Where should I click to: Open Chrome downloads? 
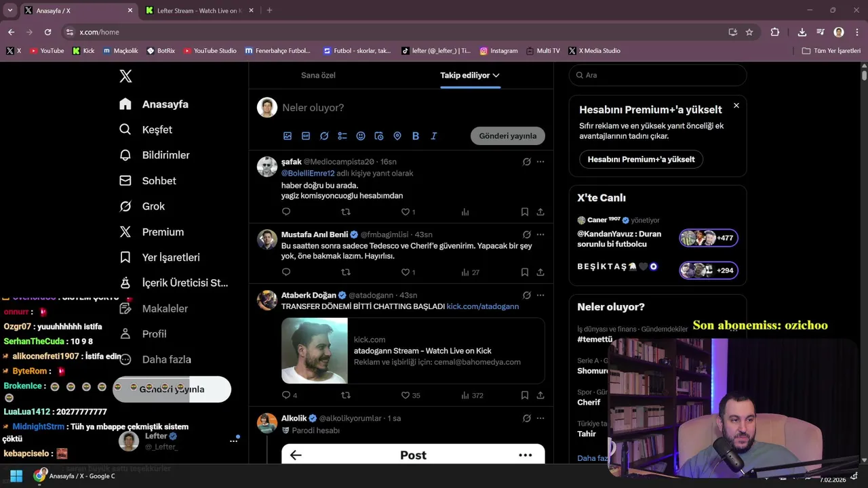[802, 32]
